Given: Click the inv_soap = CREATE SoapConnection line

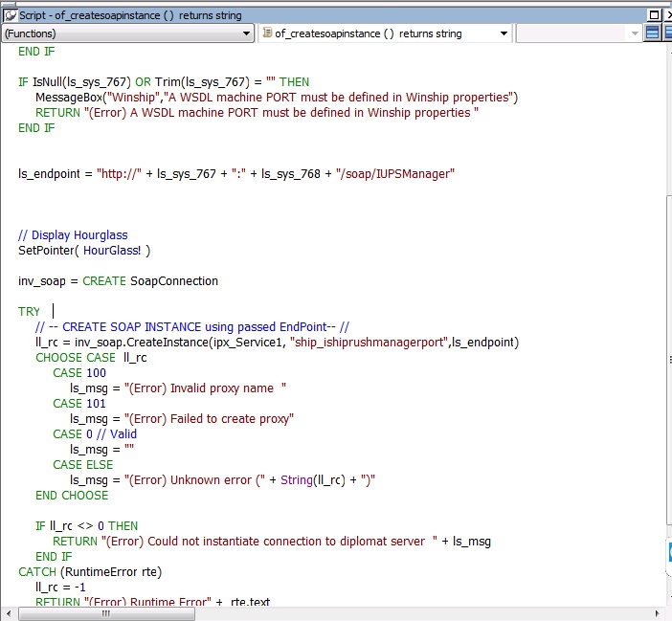Looking at the screenshot, I should click(x=118, y=281).
